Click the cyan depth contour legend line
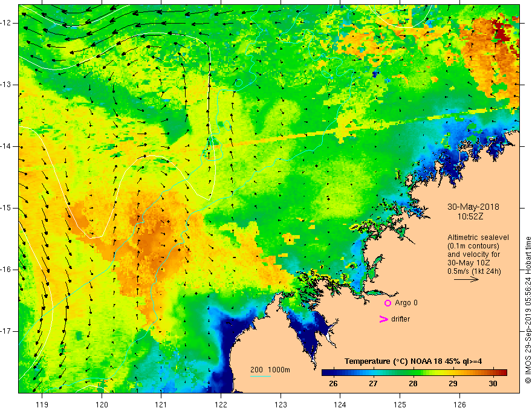Screen dimensions: 532x411 tap(260, 376)
